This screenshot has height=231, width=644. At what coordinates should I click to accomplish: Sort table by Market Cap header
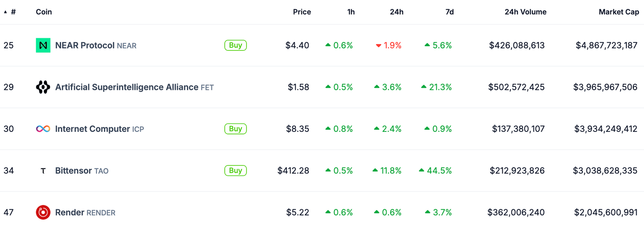(x=618, y=12)
